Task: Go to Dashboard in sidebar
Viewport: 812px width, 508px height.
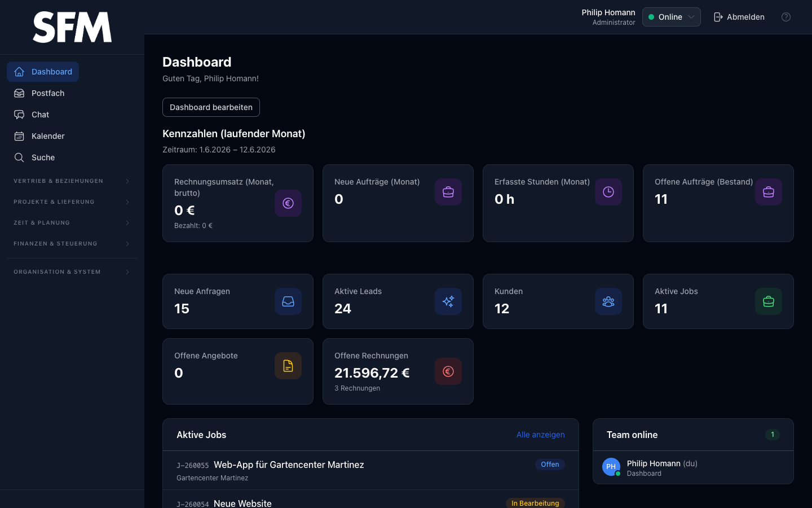Action: [x=43, y=72]
